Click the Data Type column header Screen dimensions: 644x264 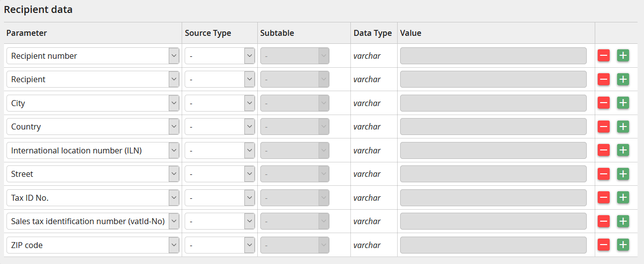(x=373, y=33)
